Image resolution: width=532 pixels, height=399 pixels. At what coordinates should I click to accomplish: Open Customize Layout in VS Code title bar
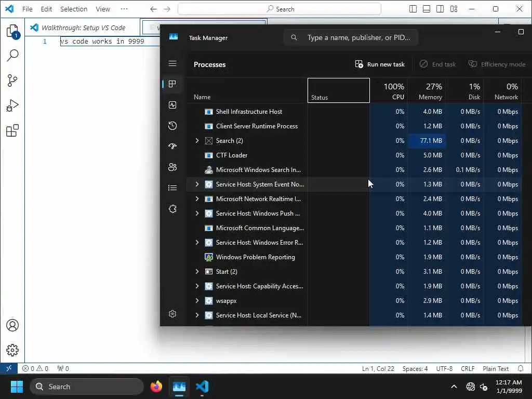click(x=454, y=9)
